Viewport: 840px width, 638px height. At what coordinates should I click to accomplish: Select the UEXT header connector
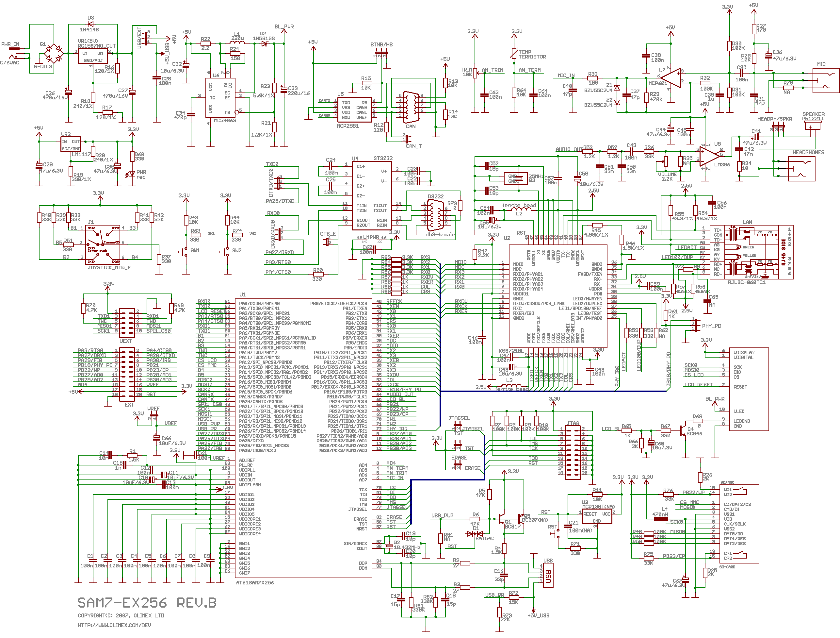point(127,323)
